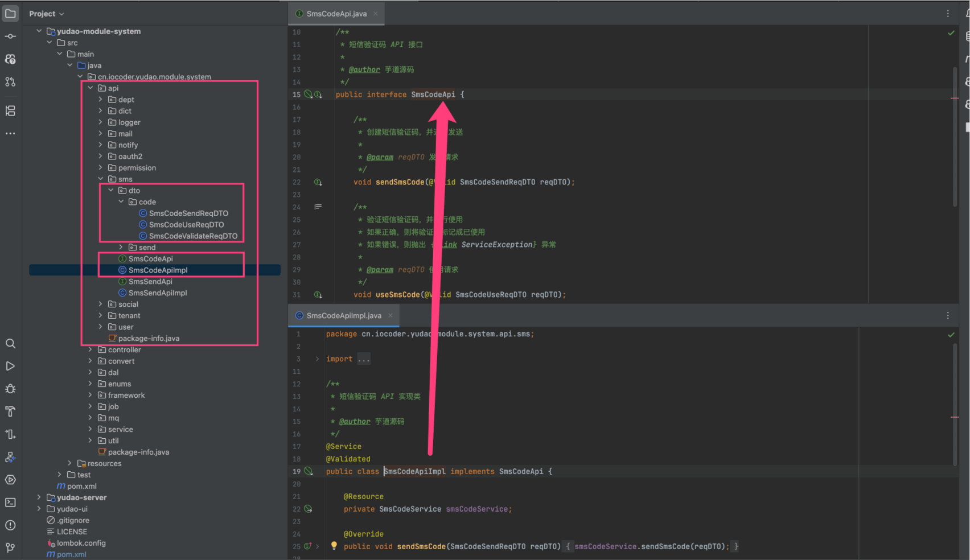Open the Structure tool window icon
This screenshot has height=560, width=970.
tap(10, 111)
